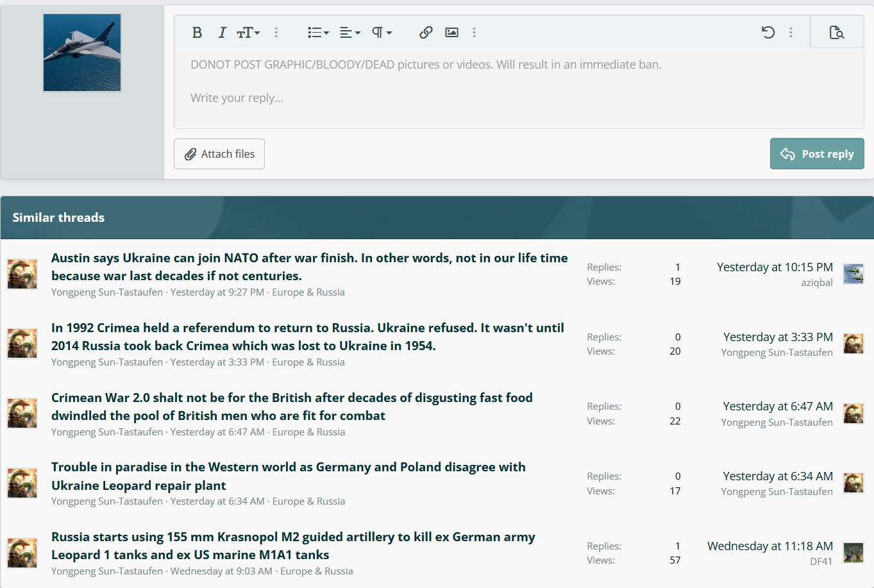Click 'Yesterday at 3:33 PM' last post time

pos(778,337)
